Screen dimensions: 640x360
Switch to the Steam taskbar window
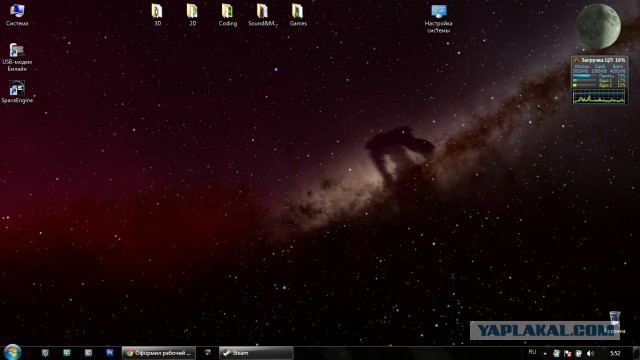pyautogui.click(x=256, y=353)
